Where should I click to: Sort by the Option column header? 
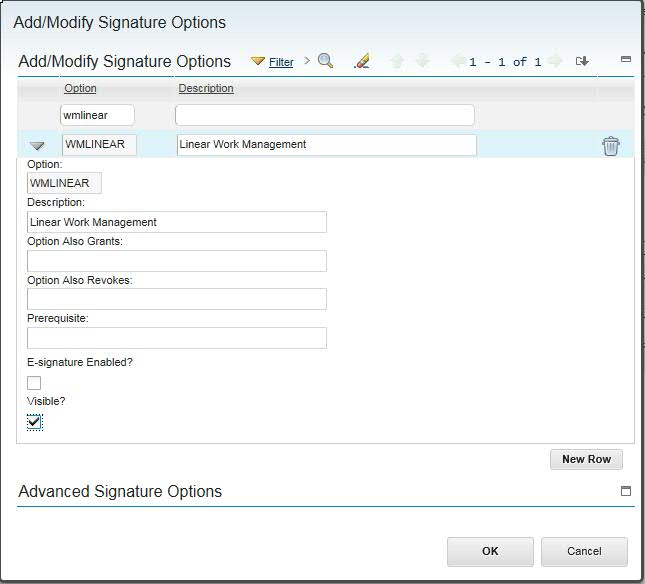tap(80, 88)
